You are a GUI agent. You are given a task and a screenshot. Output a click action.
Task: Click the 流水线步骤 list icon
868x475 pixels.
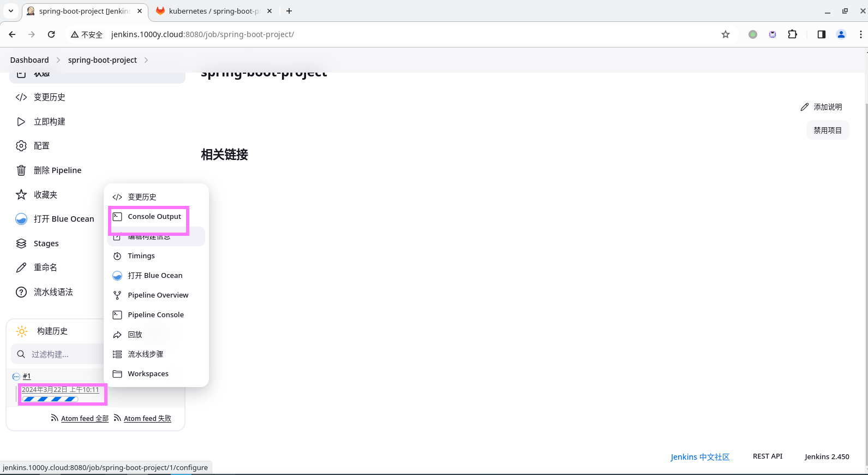117,354
